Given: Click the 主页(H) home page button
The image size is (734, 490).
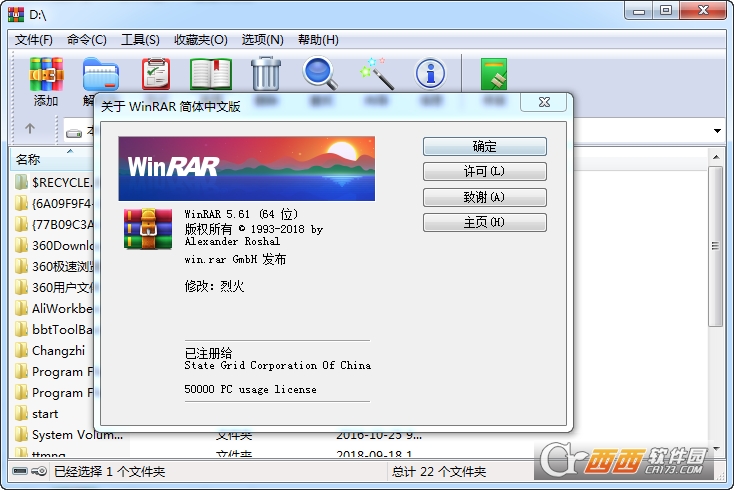Looking at the screenshot, I should tap(484, 222).
